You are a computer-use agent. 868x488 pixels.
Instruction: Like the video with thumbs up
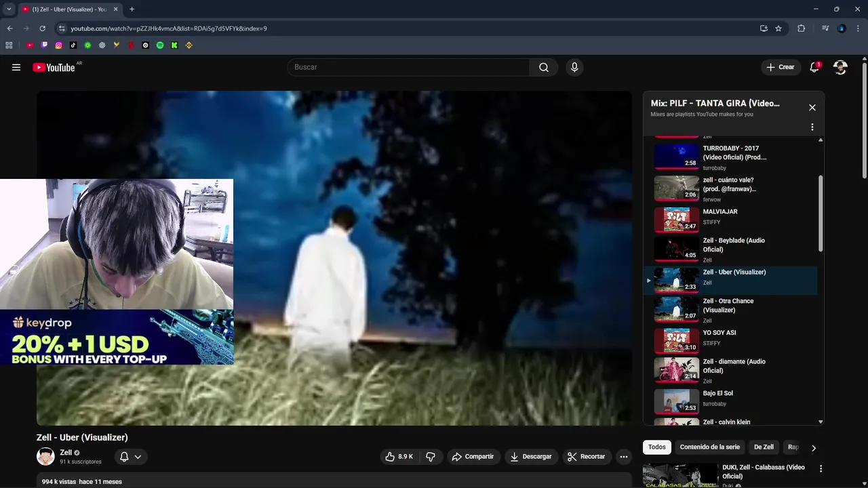point(399,457)
